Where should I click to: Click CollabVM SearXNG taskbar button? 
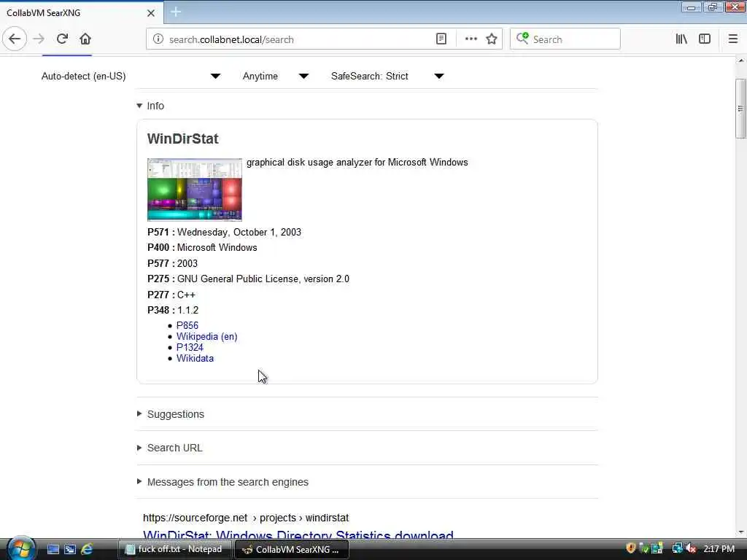[x=292, y=549]
